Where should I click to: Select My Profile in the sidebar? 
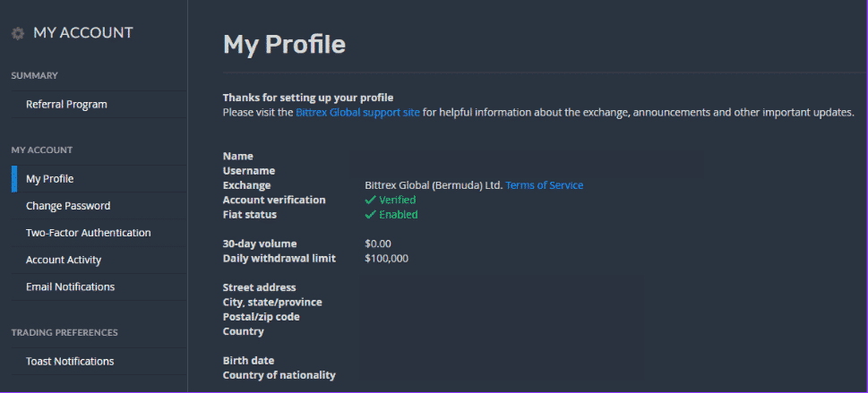click(x=50, y=179)
